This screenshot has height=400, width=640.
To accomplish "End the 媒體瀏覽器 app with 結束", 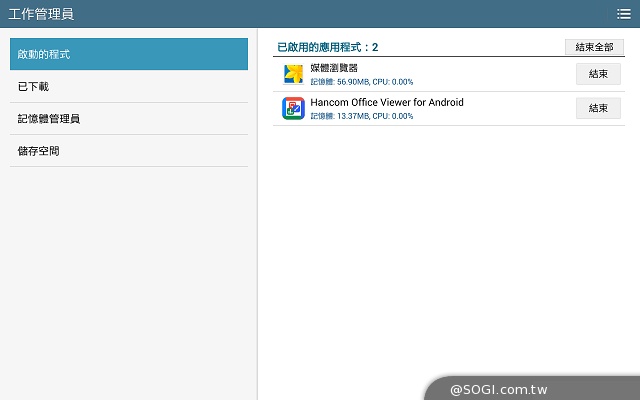I will [598, 74].
